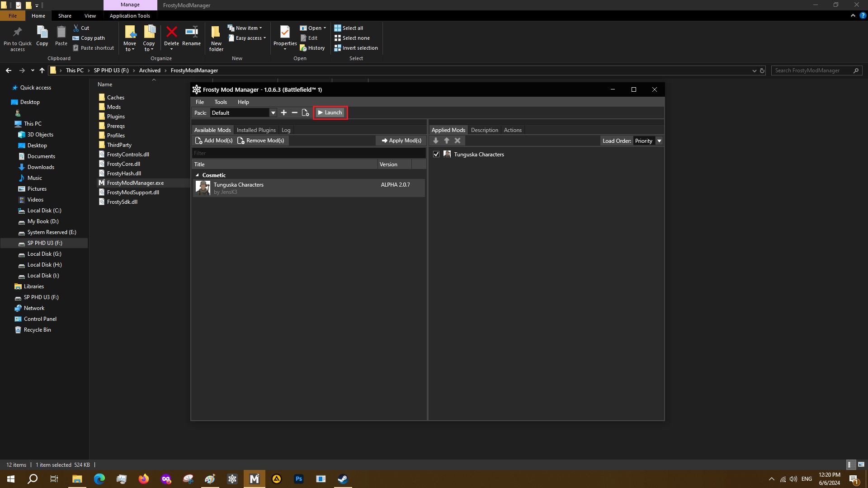
Task: Click the Launch button
Action: click(x=330, y=113)
